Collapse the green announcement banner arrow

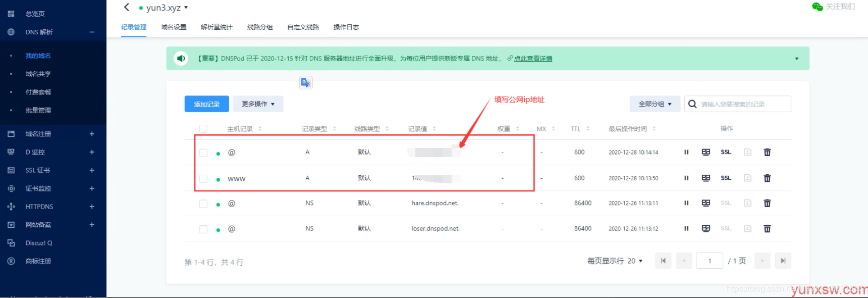(x=797, y=59)
